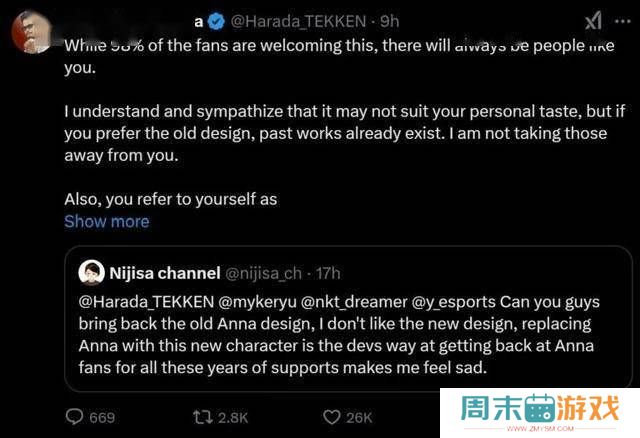Expand the tweet with Show more
Image resolution: width=640 pixels, height=438 pixels.
(106, 221)
